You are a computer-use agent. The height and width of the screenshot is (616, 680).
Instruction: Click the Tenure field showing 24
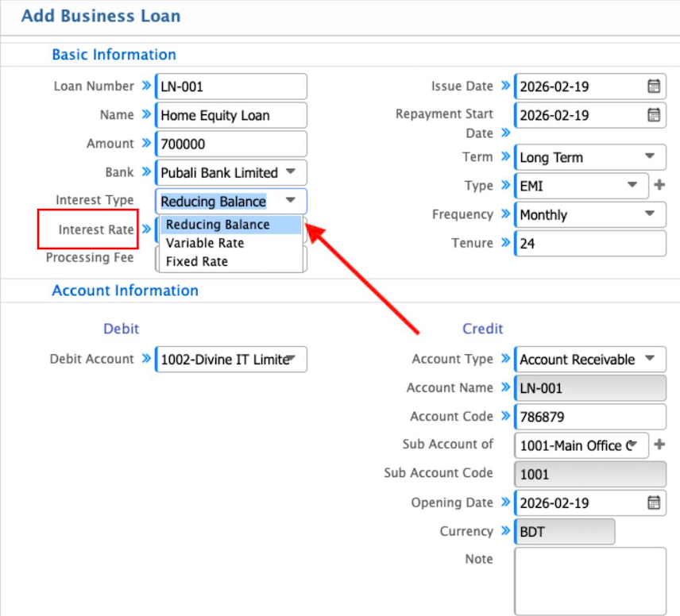click(590, 244)
